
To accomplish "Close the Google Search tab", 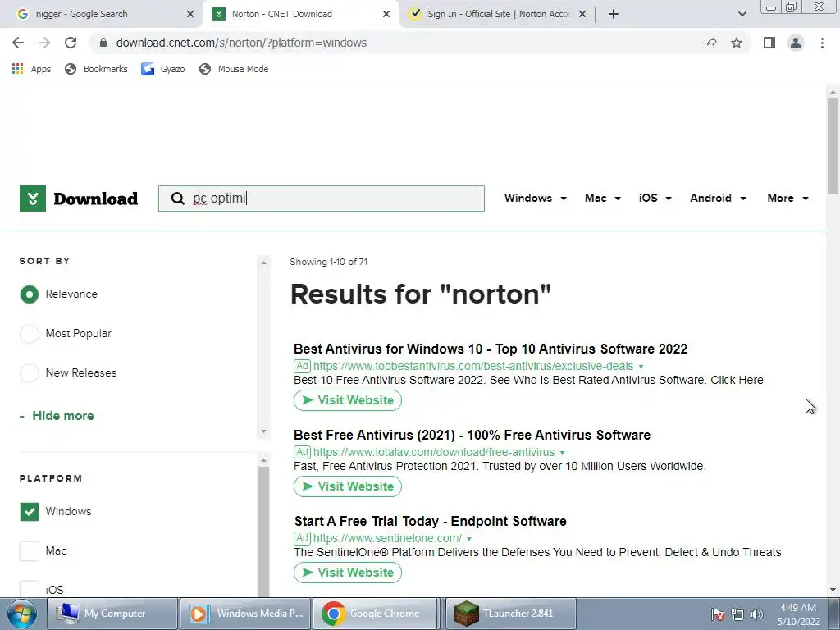I will [190, 14].
